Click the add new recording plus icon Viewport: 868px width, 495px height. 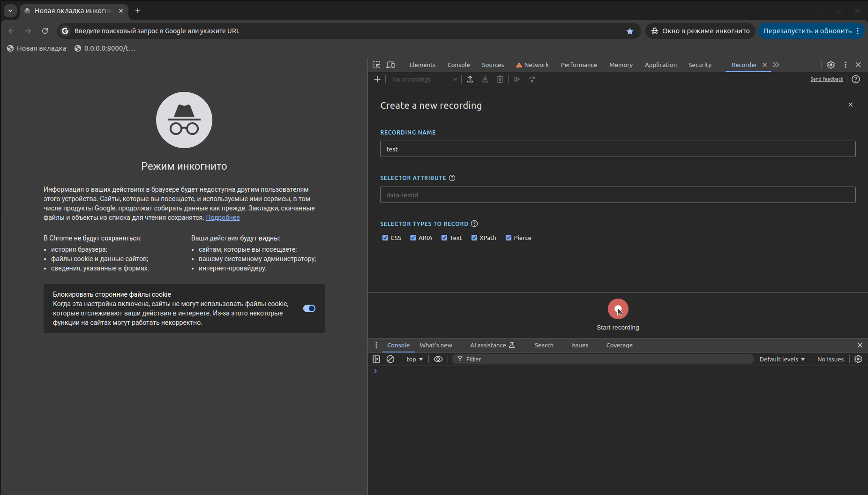tap(377, 79)
